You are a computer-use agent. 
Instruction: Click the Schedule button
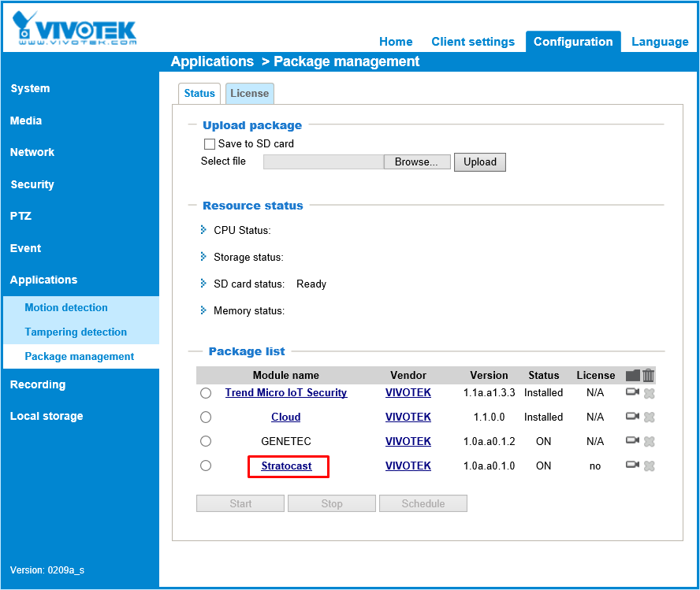[x=423, y=503]
